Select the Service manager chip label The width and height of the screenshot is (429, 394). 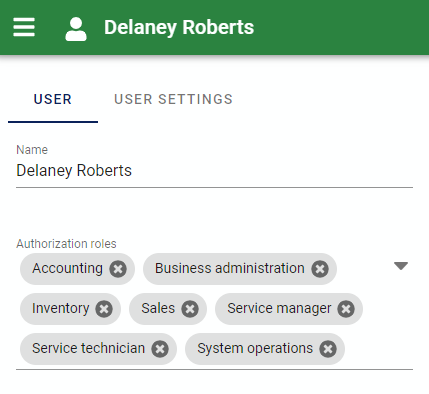[x=279, y=308]
